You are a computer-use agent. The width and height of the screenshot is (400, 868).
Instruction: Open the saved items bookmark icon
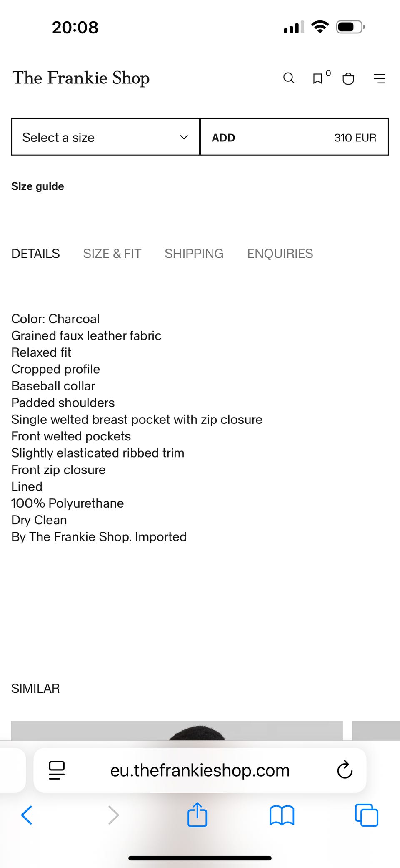click(317, 78)
